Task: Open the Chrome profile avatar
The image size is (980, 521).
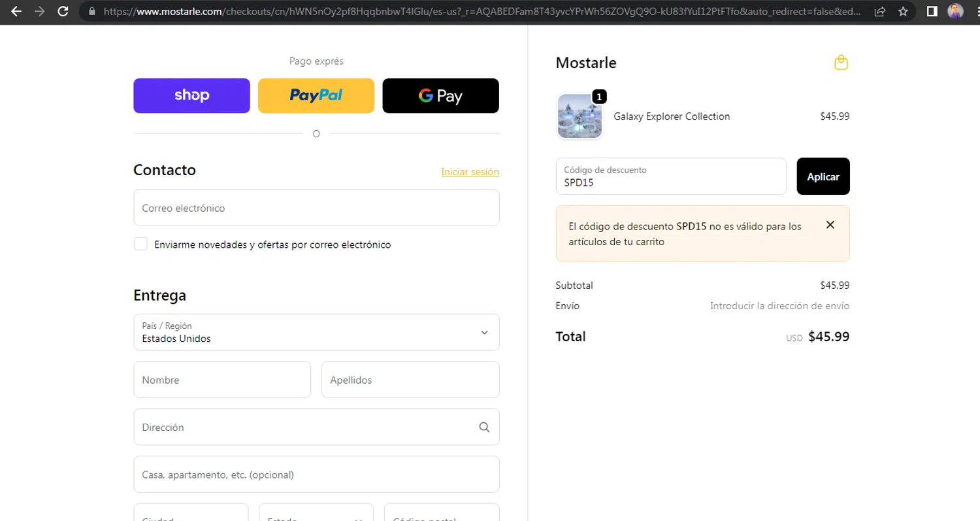Action: tap(955, 11)
